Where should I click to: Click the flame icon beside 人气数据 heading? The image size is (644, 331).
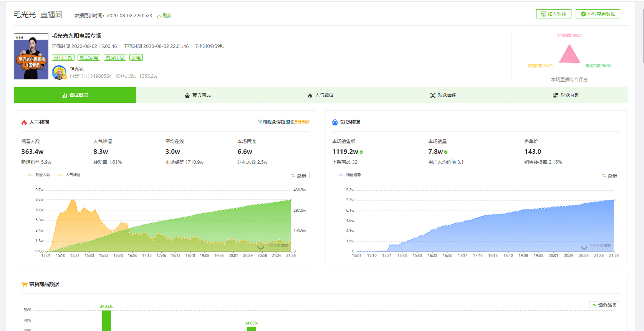[x=24, y=122]
